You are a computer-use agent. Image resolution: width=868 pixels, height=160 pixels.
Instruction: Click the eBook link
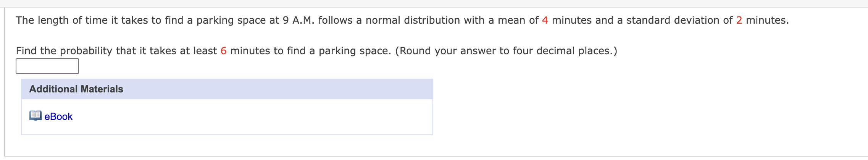click(x=58, y=117)
